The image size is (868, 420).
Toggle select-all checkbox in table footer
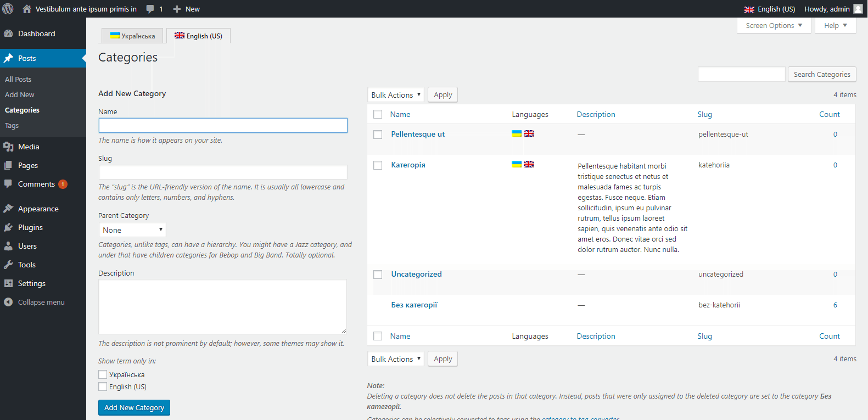(x=378, y=336)
